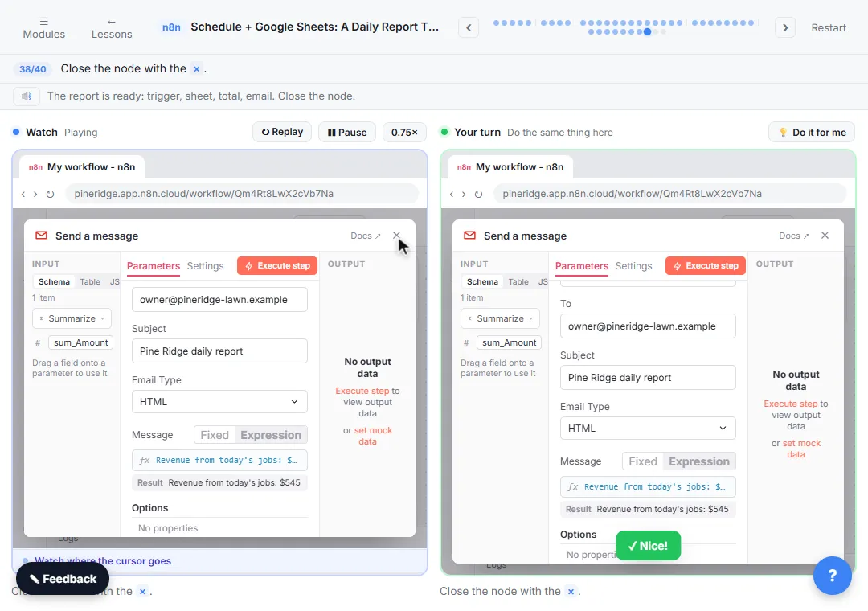The image size is (868, 611).
Task: Open Email Type HTML dropdown in Your turn
Action: pyautogui.click(x=648, y=429)
